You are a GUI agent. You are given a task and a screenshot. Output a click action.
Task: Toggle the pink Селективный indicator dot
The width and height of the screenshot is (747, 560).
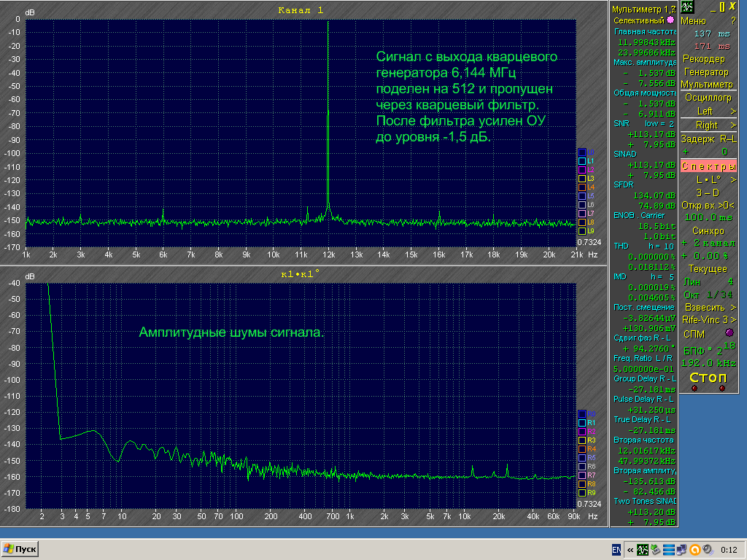click(670, 20)
